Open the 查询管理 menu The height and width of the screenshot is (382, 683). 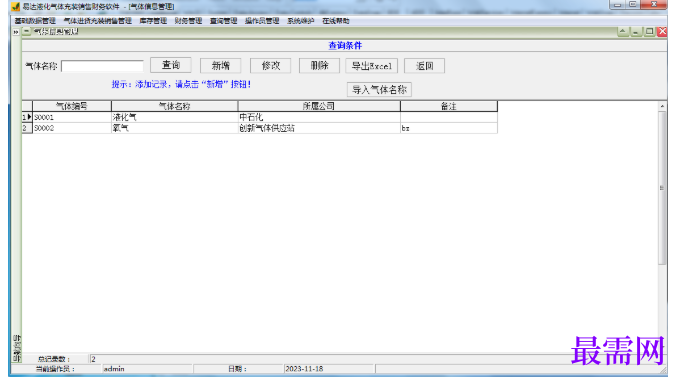[x=223, y=20]
